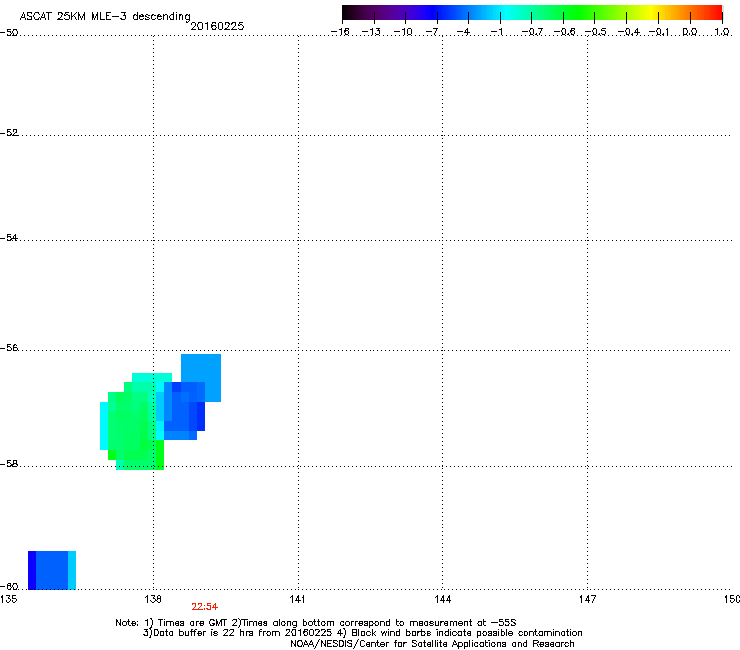Click the red 22:54 timestamp label

[x=204, y=607]
